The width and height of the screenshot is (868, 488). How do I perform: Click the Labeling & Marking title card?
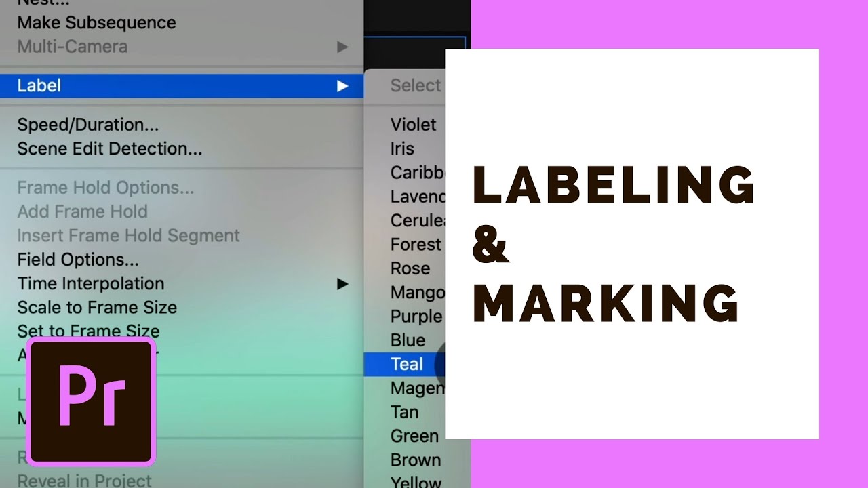[x=632, y=244]
